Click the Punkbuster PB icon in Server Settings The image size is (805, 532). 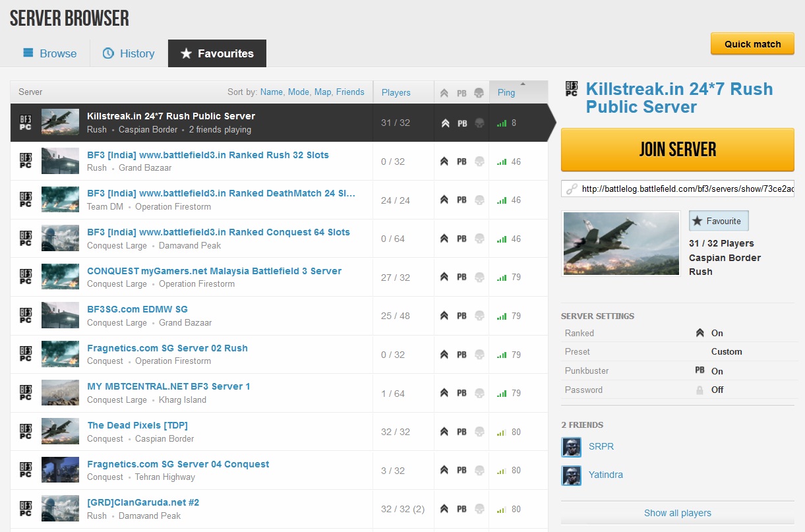coord(700,370)
